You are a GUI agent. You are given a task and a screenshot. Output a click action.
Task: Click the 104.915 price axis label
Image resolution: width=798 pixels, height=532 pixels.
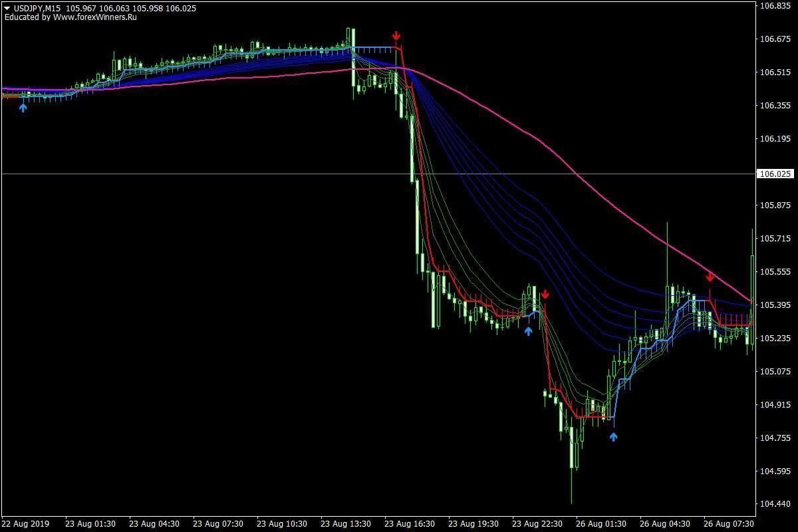pos(775,405)
